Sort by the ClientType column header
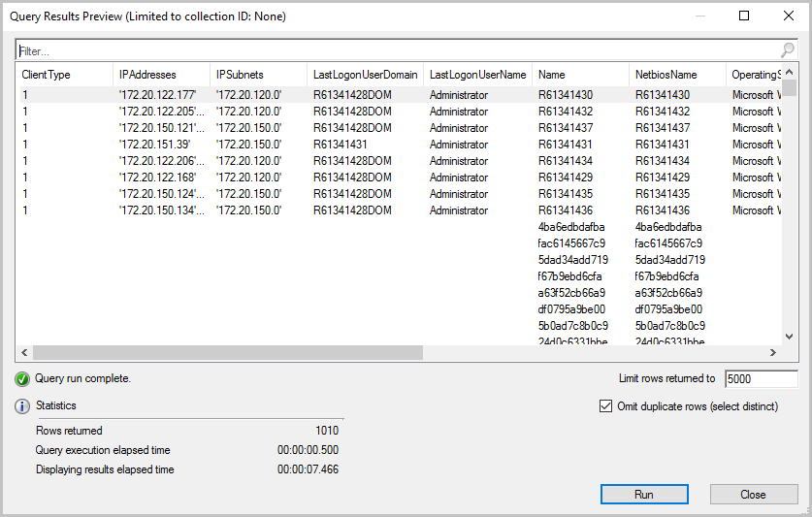 (47, 75)
